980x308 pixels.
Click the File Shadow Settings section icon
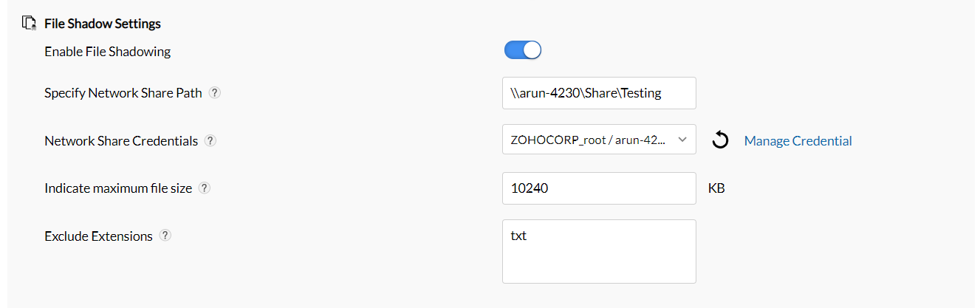[x=30, y=23]
